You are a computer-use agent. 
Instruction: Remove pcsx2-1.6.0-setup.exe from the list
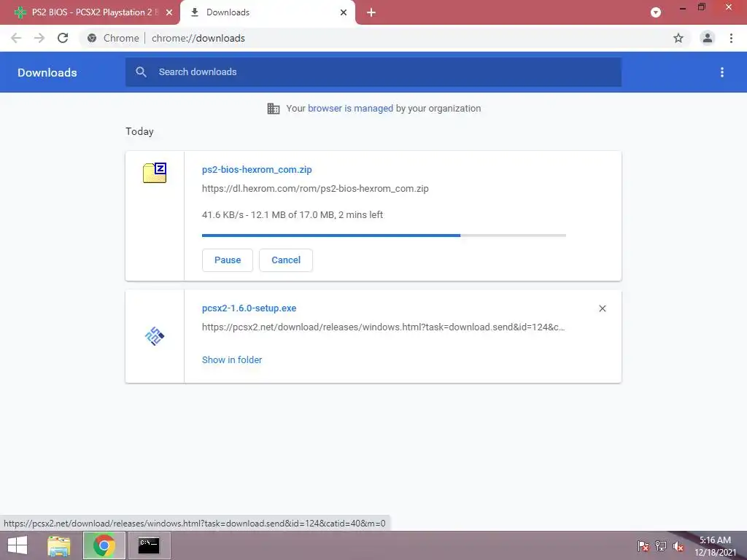602,308
